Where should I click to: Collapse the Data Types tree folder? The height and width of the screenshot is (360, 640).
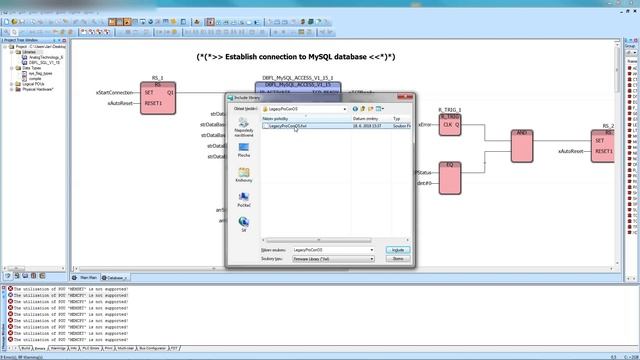tap(11, 68)
